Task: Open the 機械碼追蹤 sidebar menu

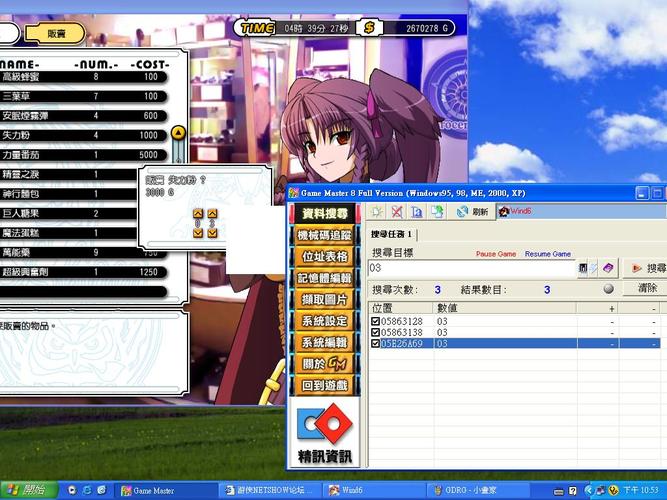Action: pyautogui.click(x=325, y=235)
